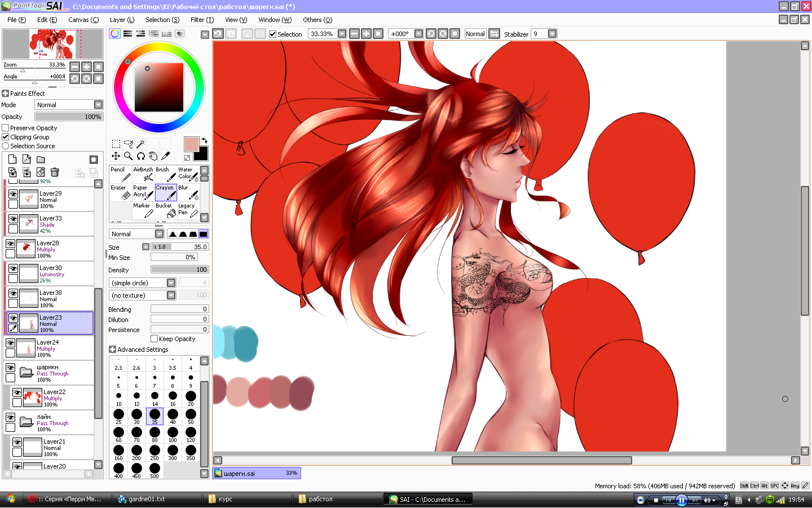The width and height of the screenshot is (812, 508).
Task: Uncheck the Clipping Group checkbox
Action: 6,137
